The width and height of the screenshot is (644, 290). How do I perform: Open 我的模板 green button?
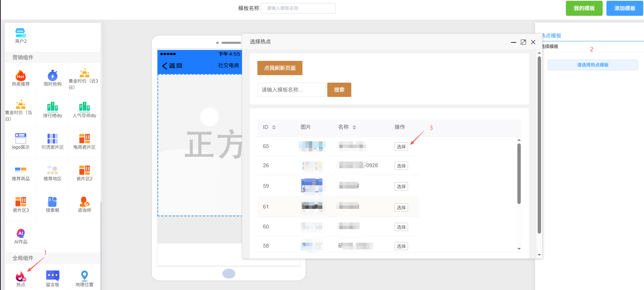click(584, 8)
